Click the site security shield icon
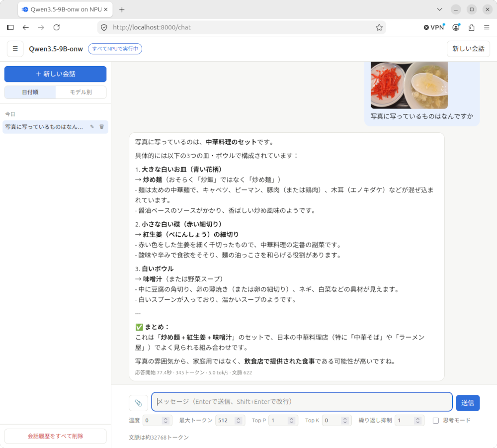This screenshot has width=497, height=448. 104,27
